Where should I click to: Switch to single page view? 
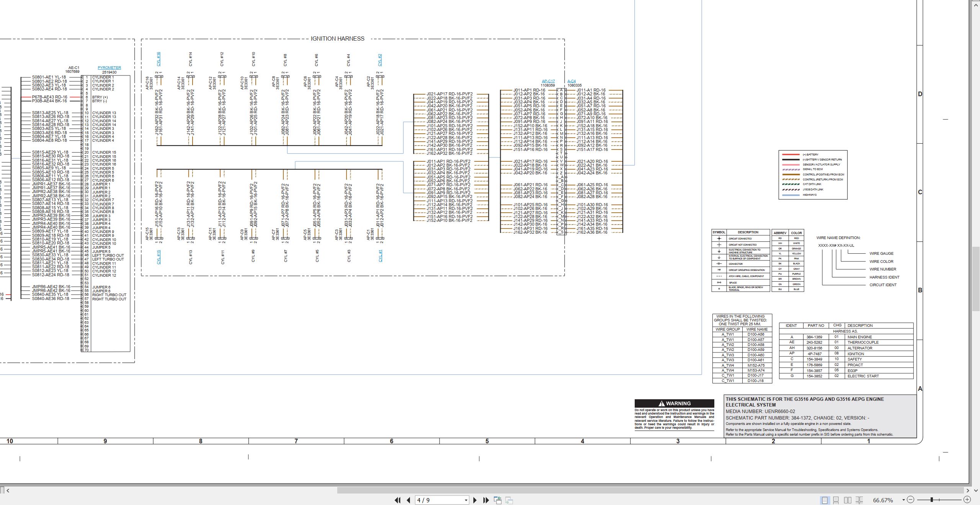tap(825, 500)
